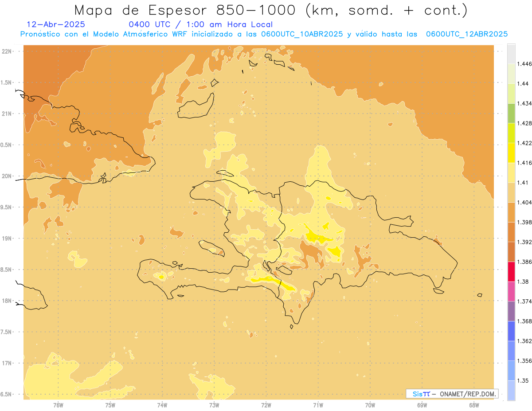Click the 'ONAMET/REP.DOM.' credit box
Viewport: 532px width, 411px height.
click(x=452, y=394)
